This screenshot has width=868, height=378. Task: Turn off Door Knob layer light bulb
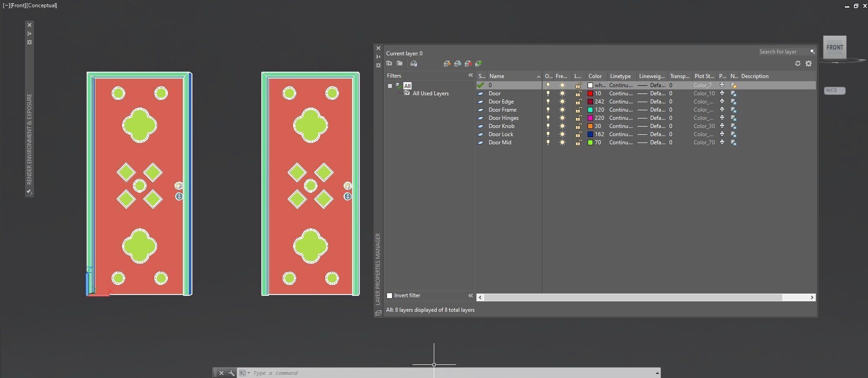point(548,126)
